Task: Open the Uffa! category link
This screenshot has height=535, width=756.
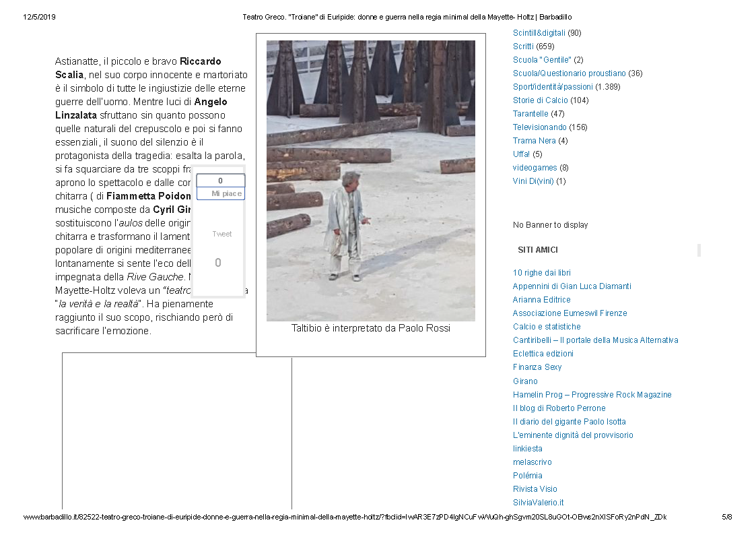Action: pos(521,154)
